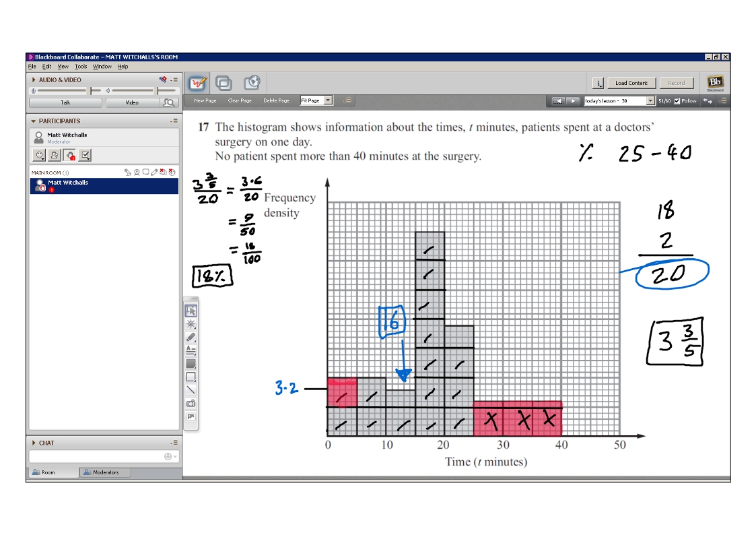Open the Clip Art image tool
756x535 pixels.
pyautogui.click(x=191, y=416)
